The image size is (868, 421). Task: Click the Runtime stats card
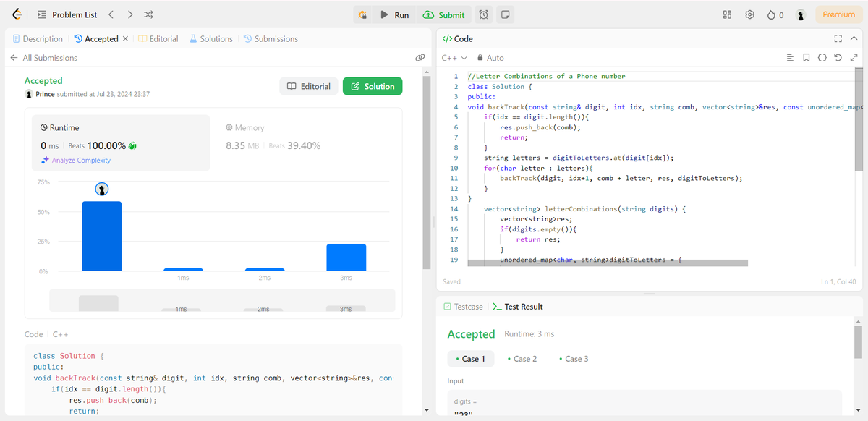click(121, 143)
